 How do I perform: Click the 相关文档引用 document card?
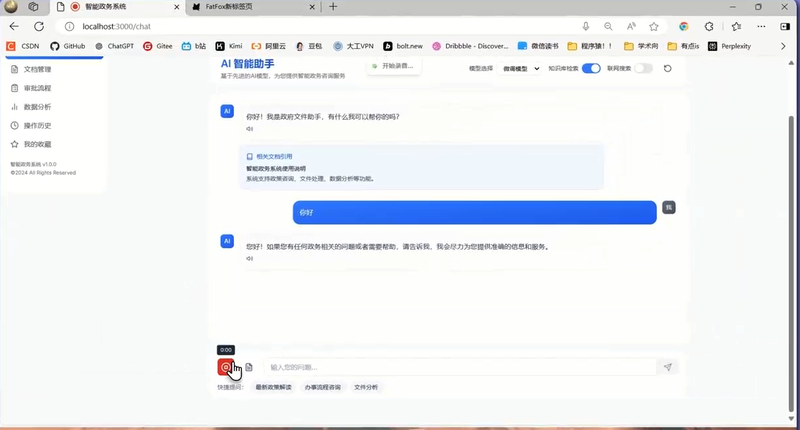pyautogui.click(x=421, y=167)
